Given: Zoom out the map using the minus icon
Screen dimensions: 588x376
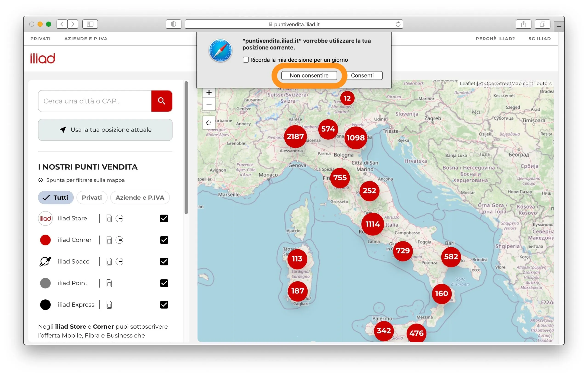Looking at the screenshot, I should pyautogui.click(x=209, y=105).
